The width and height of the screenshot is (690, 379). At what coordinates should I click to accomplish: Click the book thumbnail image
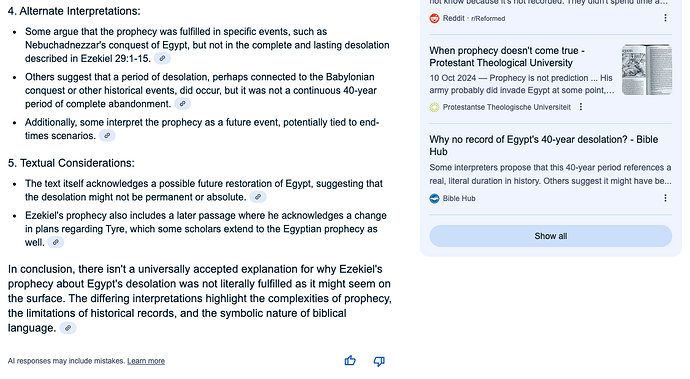pyautogui.click(x=647, y=70)
